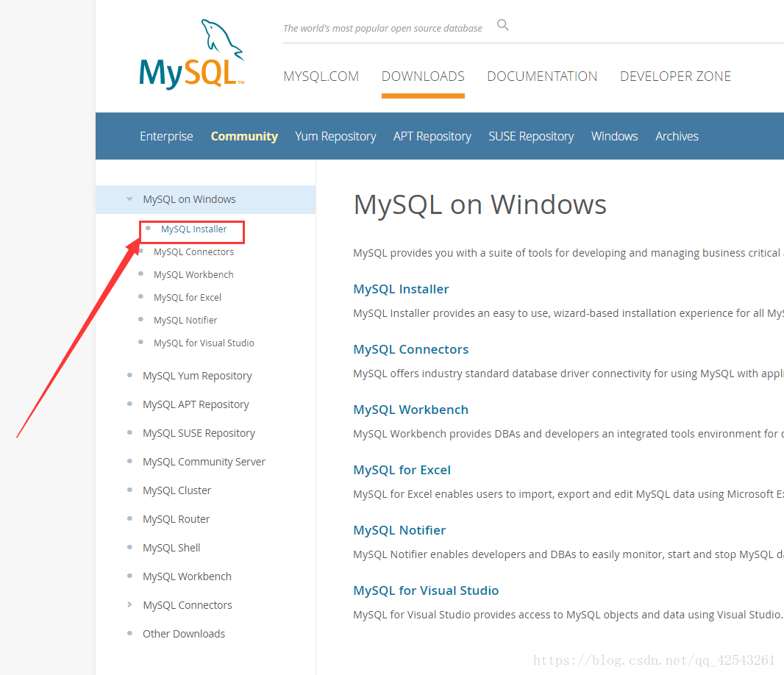Open MySQL Connectors under MySQL on Windows

pos(193,252)
